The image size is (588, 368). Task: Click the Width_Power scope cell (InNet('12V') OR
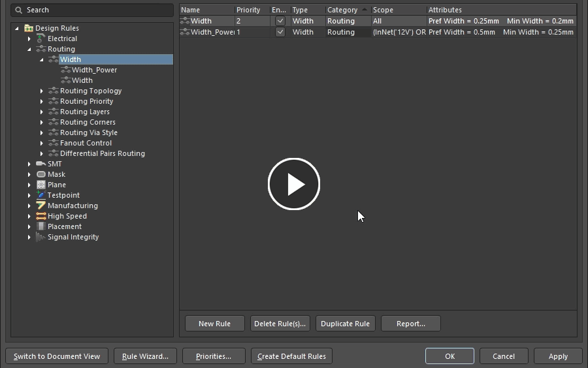pyautogui.click(x=399, y=32)
